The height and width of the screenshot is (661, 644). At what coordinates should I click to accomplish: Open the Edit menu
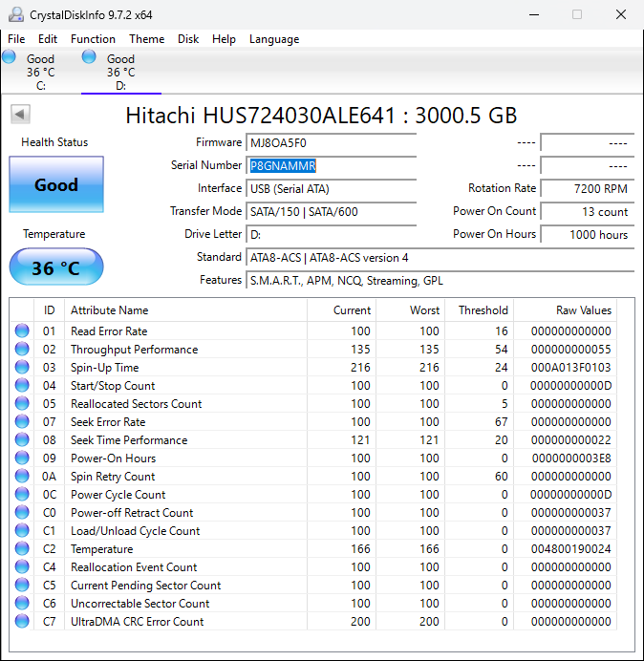point(48,39)
